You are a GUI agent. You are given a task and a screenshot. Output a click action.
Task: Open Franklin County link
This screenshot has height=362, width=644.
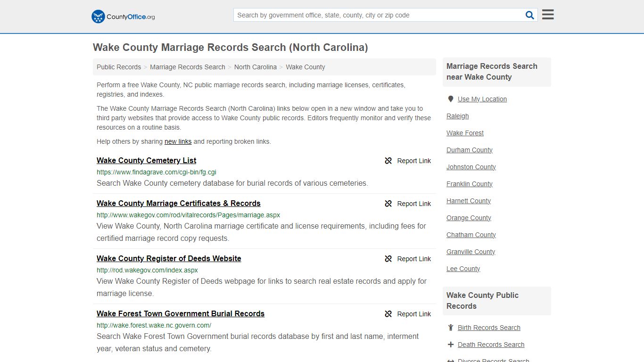click(470, 184)
